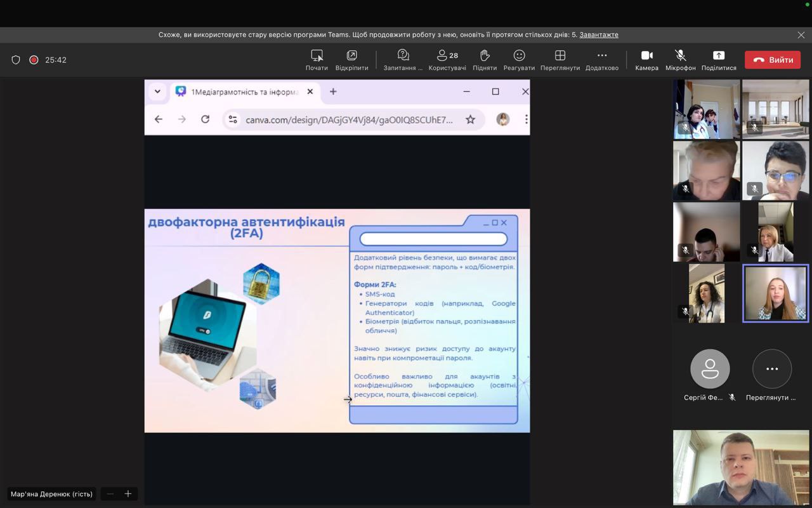Expand the browser tab list chevron
The height and width of the screenshot is (508, 812).
pyautogui.click(x=157, y=91)
